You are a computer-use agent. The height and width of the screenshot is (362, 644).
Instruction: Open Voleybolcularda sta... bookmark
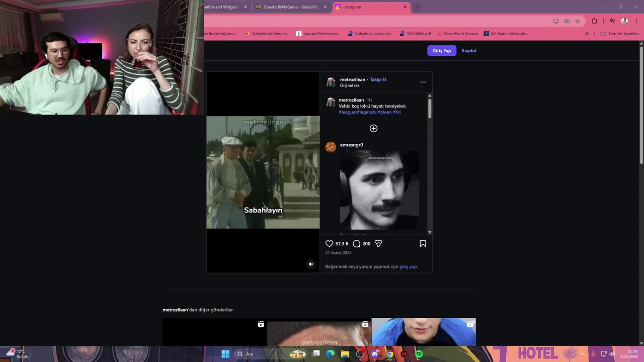370,34
